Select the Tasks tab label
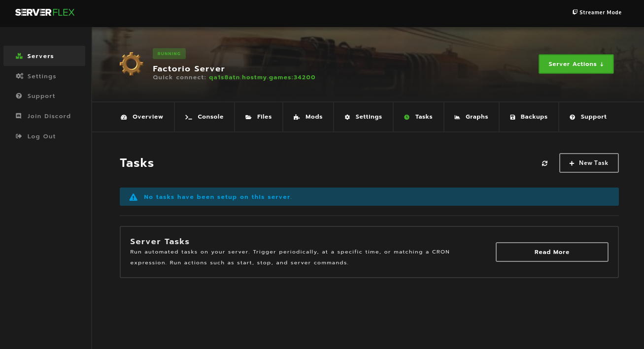Screen dimensions: 644x349 pyautogui.click(x=424, y=117)
